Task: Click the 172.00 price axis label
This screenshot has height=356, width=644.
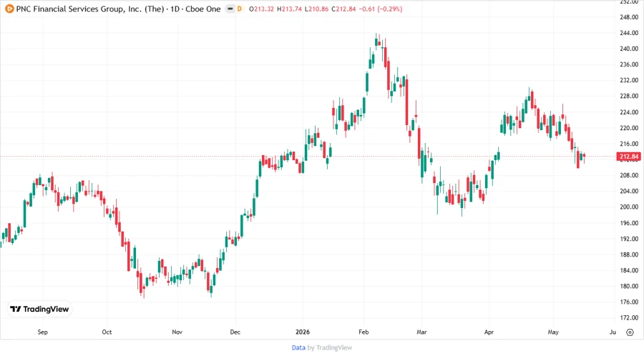Action: (x=629, y=318)
